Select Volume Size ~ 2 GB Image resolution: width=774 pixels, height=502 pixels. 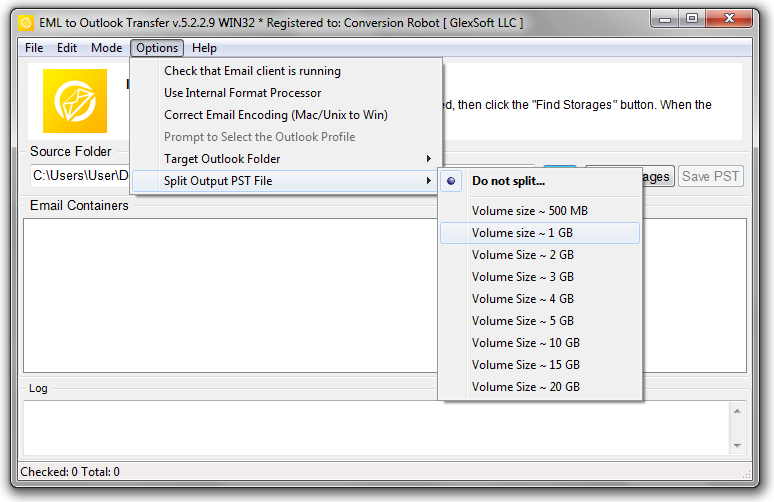coord(540,255)
